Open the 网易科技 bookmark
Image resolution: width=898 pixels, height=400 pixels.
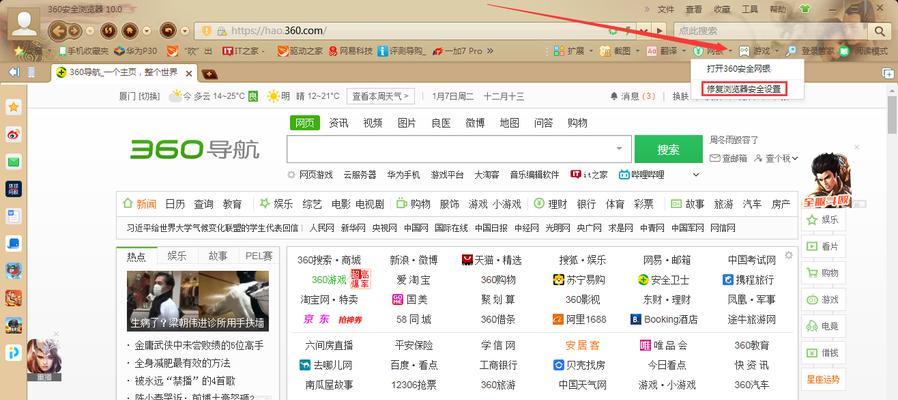351,51
